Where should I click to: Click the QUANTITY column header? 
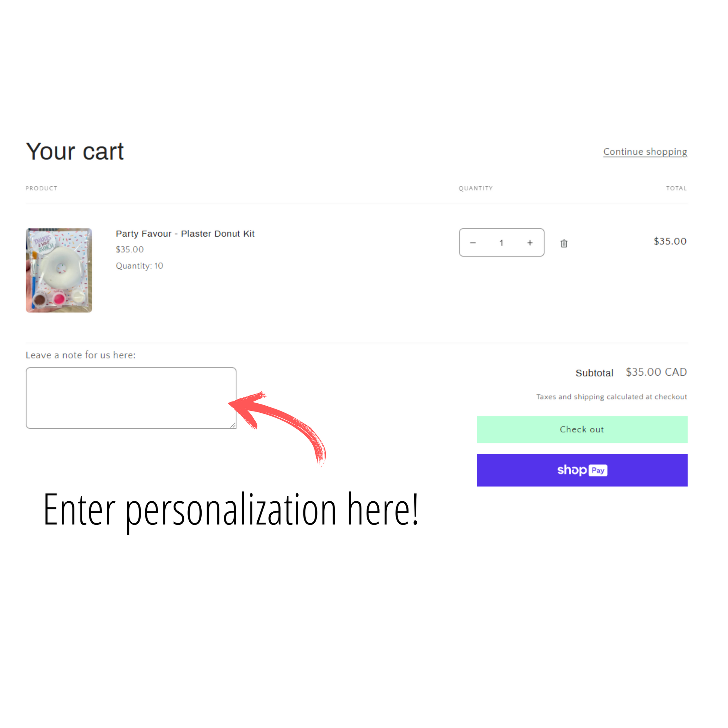475,188
